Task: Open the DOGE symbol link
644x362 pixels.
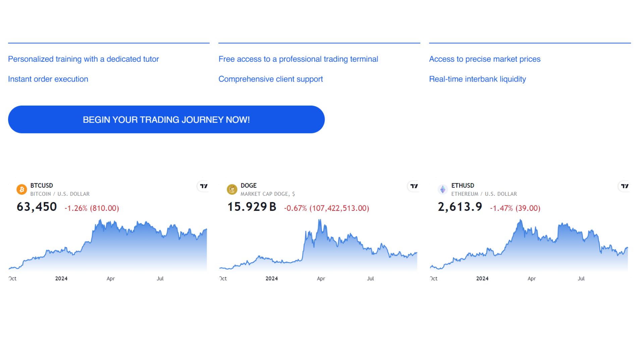Action: pyautogui.click(x=249, y=185)
